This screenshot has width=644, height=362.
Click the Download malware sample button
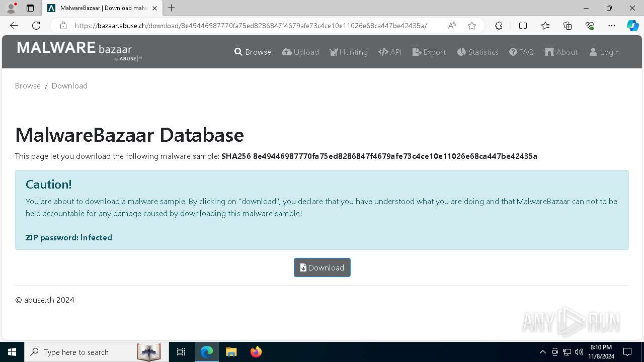[322, 267]
